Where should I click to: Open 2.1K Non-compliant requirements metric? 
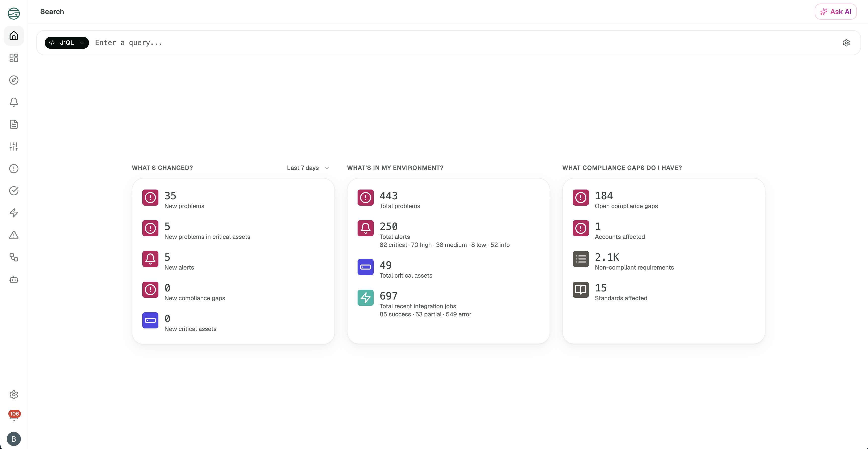[x=634, y=261]
